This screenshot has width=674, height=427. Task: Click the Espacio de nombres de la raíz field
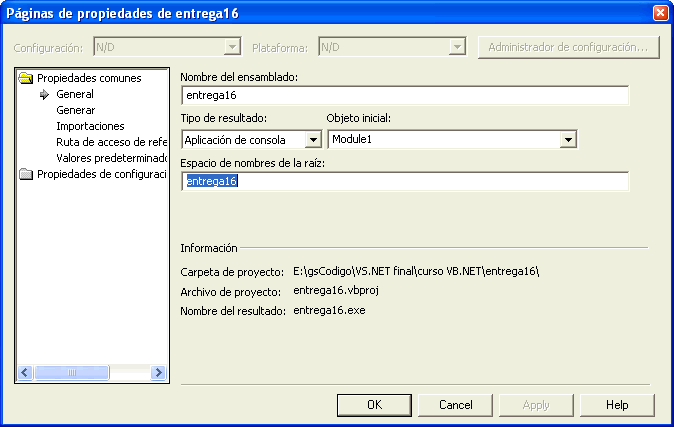click(405, 182)
